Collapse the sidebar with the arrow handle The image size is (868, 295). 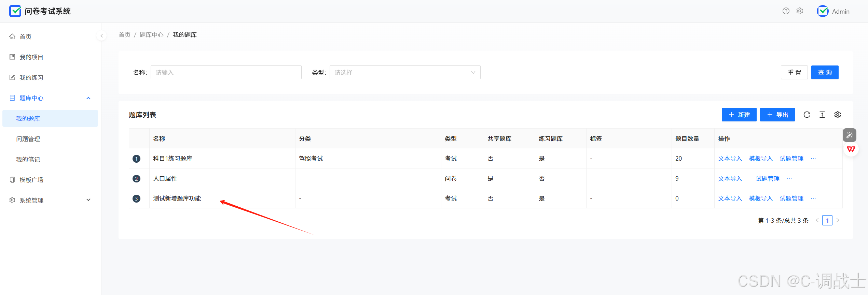[101, 35]
